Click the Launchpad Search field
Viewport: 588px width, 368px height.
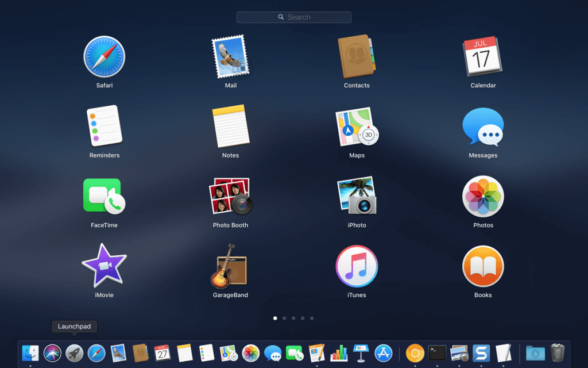click(294, 17)
